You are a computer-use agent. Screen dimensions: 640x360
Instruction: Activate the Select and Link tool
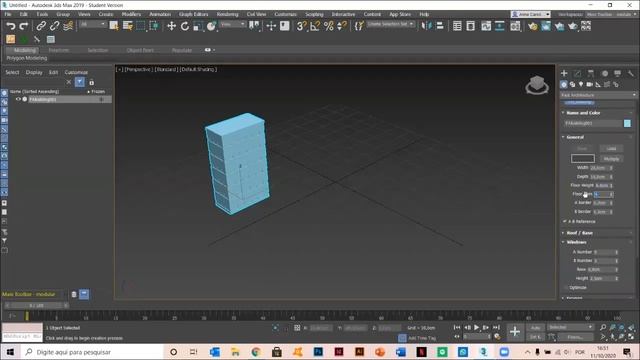[41, 26]
